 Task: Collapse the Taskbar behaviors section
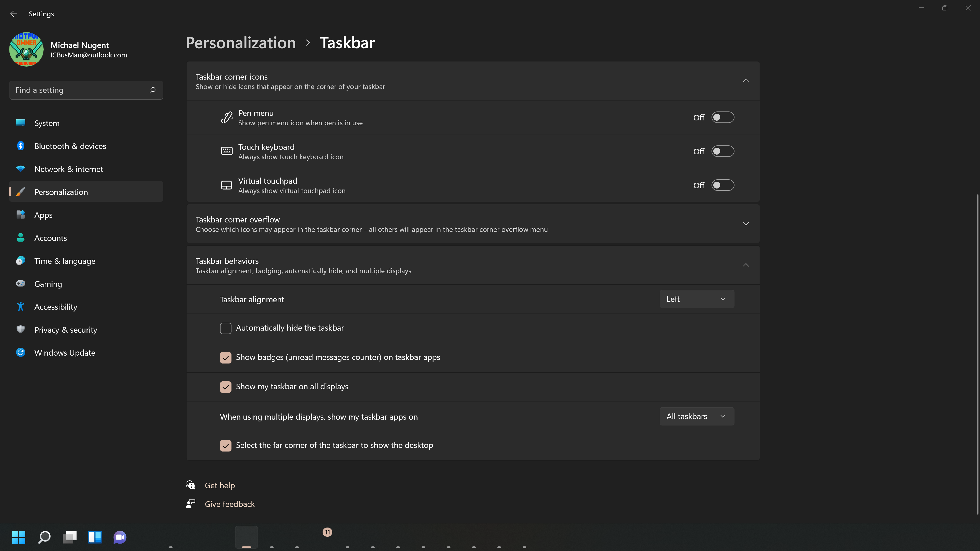[745, 265]
